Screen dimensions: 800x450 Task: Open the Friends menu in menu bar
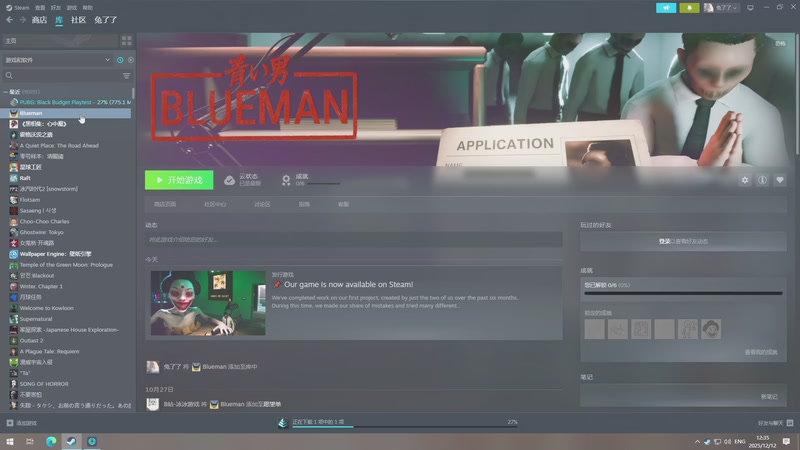click(56, 8)
